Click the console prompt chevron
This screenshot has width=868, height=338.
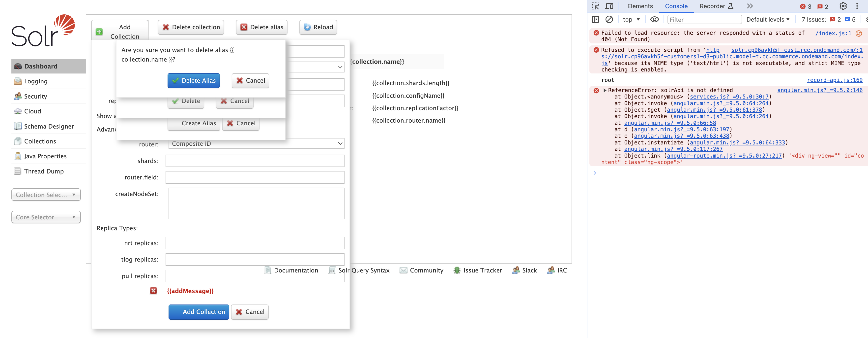[595, 173]
